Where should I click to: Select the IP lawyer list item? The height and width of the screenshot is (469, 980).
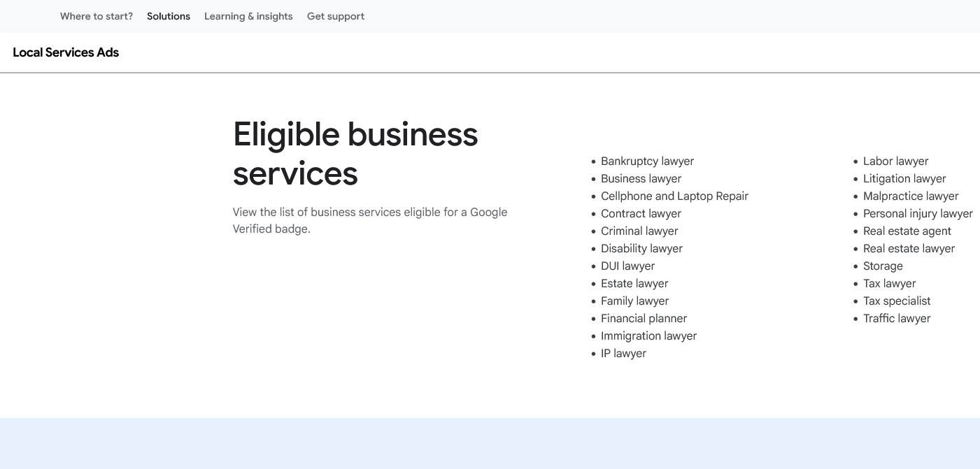tap(623, 353)
